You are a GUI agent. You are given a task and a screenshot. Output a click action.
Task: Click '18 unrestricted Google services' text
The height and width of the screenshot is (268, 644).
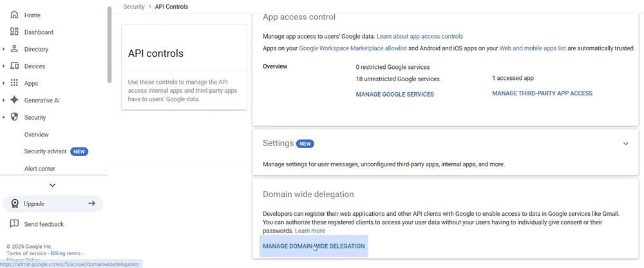397,79
